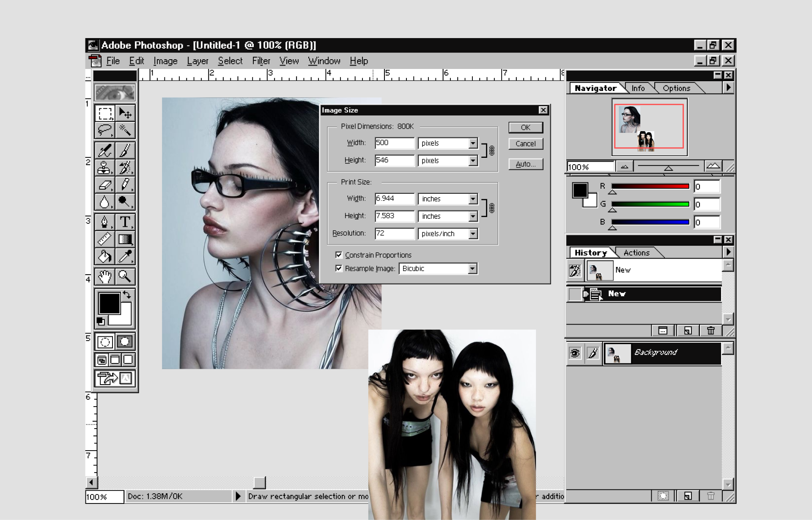Select the Zoom magnifier tool

click(125, 276)
